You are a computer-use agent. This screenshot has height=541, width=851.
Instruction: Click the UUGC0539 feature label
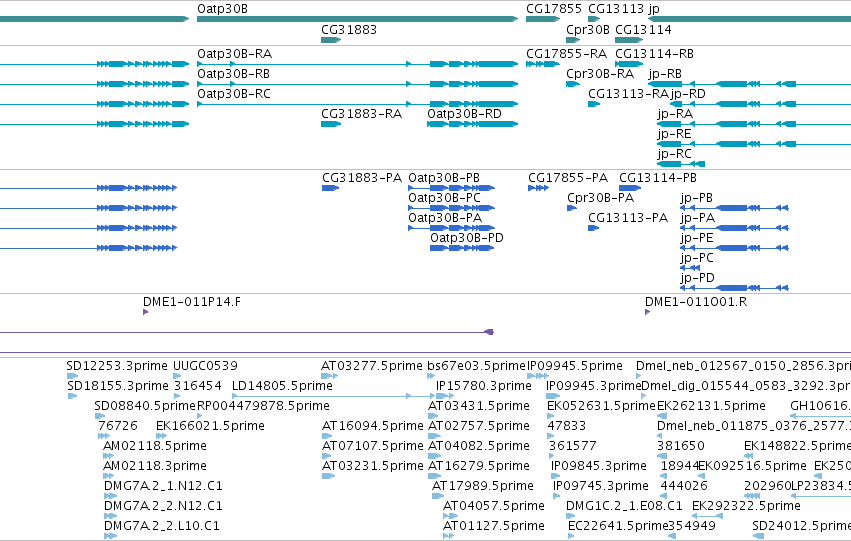(205, 366)
